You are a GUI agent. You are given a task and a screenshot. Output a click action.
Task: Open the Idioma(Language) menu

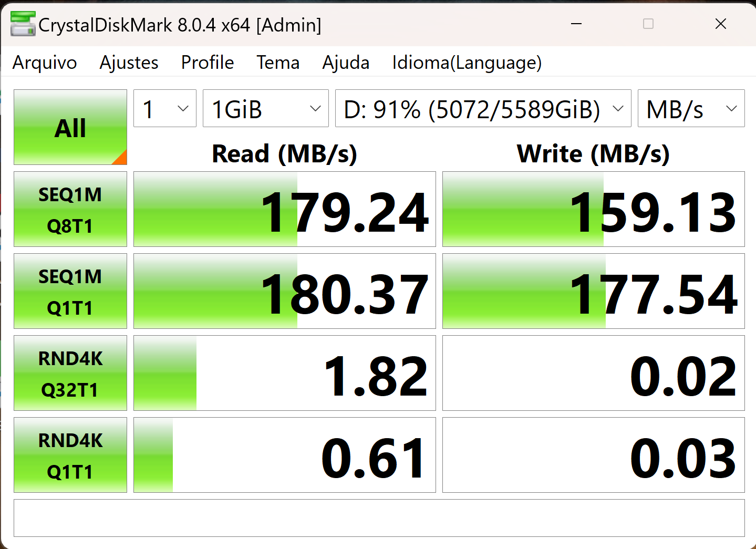[467, 63]
